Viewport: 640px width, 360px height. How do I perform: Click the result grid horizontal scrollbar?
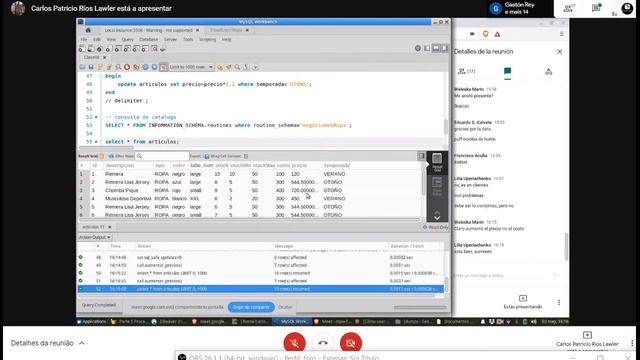click(x=249, y=220)
